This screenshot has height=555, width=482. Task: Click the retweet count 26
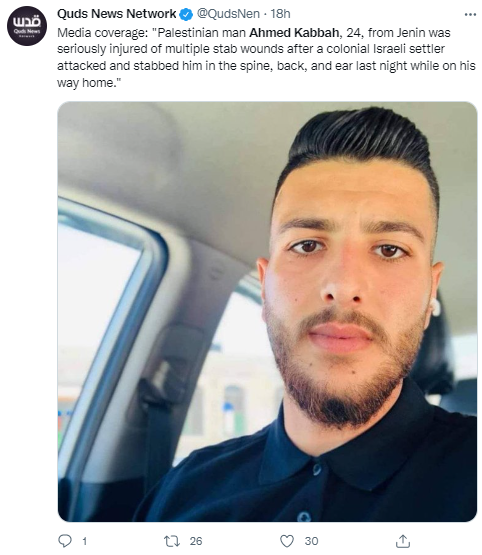[x=196, y=541]
